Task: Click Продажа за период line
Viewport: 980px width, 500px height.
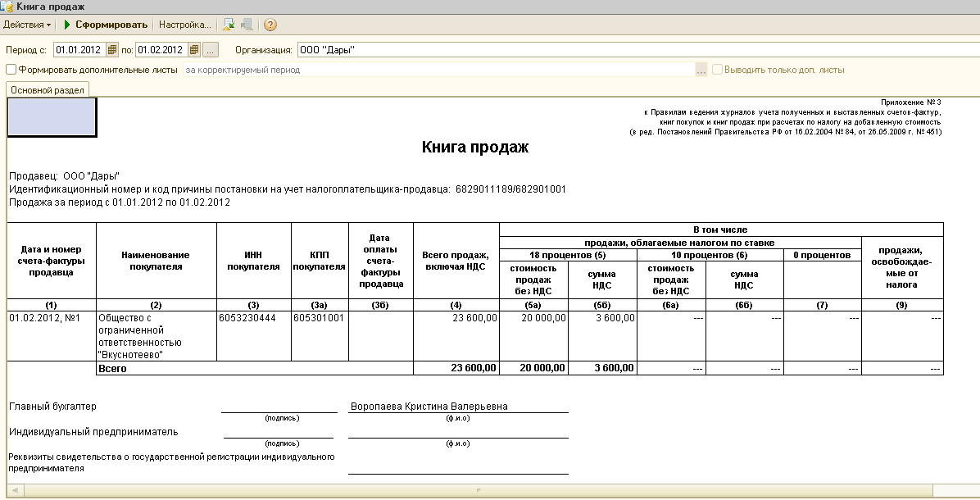Action: 120,202
